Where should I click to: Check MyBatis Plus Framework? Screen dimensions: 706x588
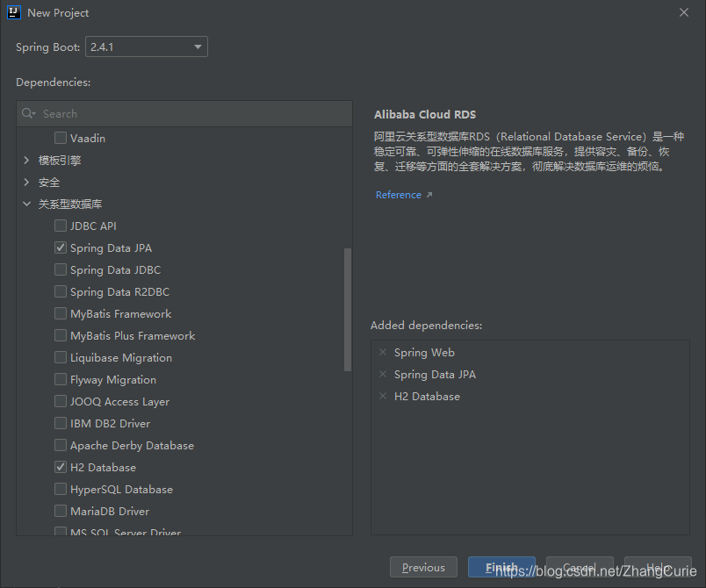pos(61,335)
